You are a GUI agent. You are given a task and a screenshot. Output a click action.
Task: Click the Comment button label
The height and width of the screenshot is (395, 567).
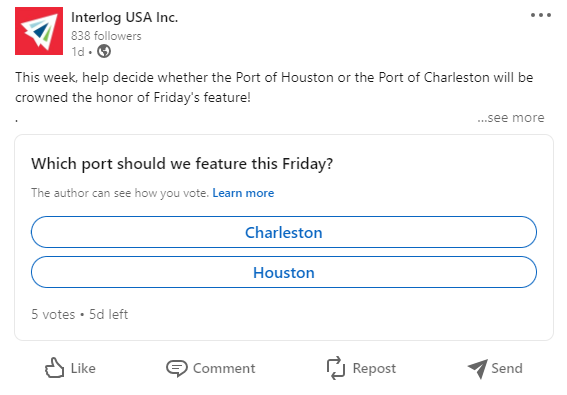(224, 368)
